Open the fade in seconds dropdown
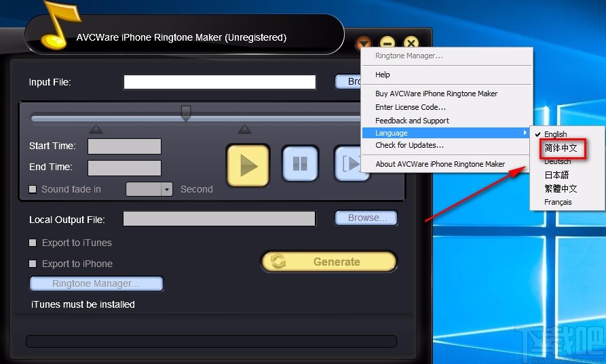The width and height of the screenshot is (606, 364). pos(166,189)
